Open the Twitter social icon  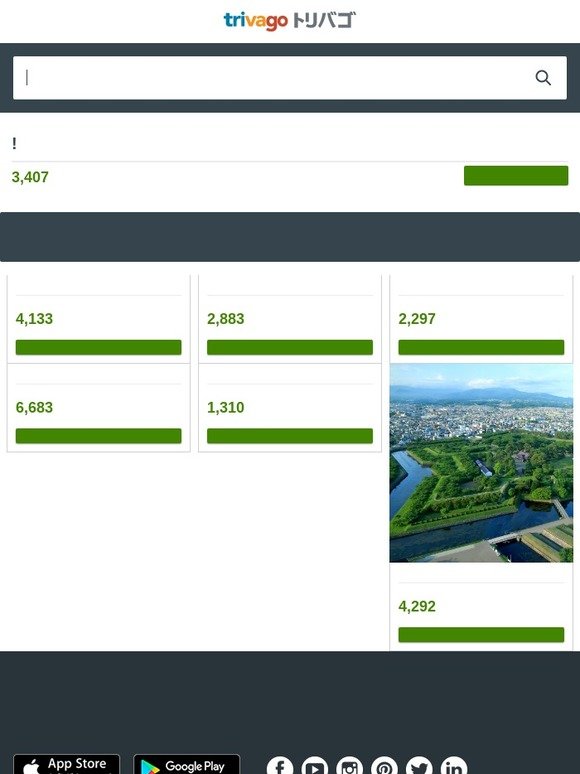(419, 765)
